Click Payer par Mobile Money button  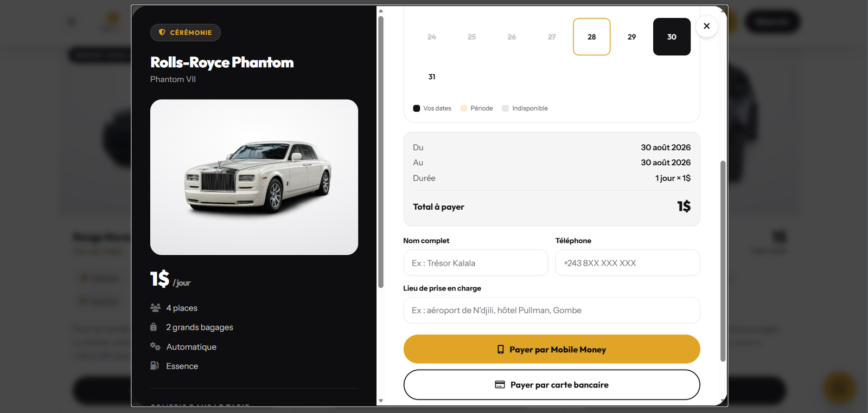click(x=552, y=349)
